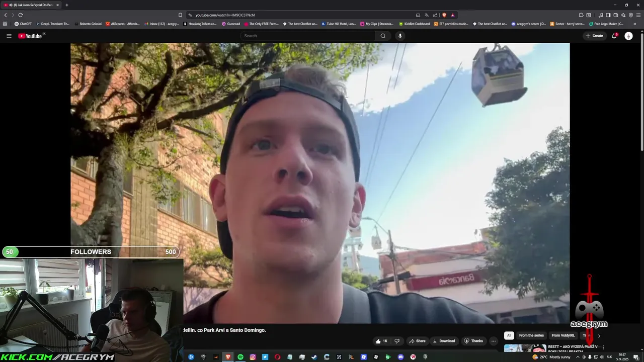Click the Create button

click(594, 36)
